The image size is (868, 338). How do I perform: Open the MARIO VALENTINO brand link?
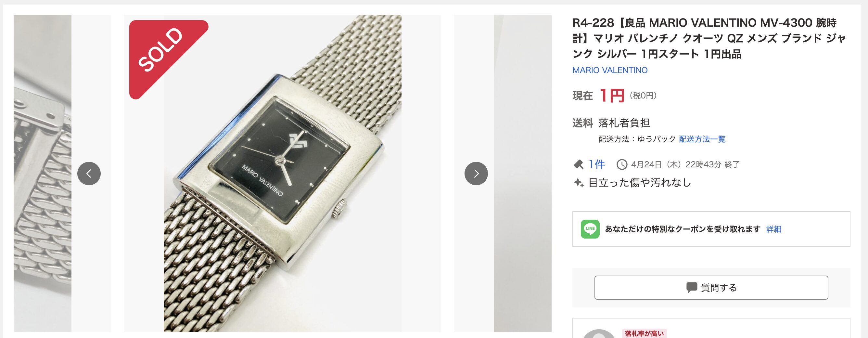pyautogui.click(x=610, y=70)
